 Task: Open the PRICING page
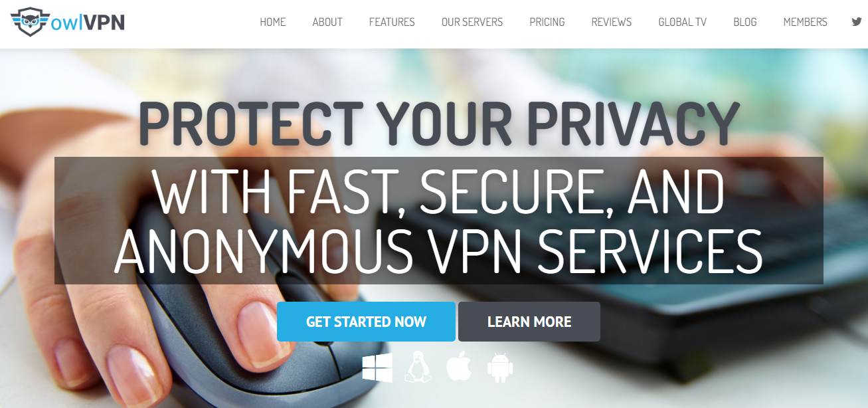[547, 22]
